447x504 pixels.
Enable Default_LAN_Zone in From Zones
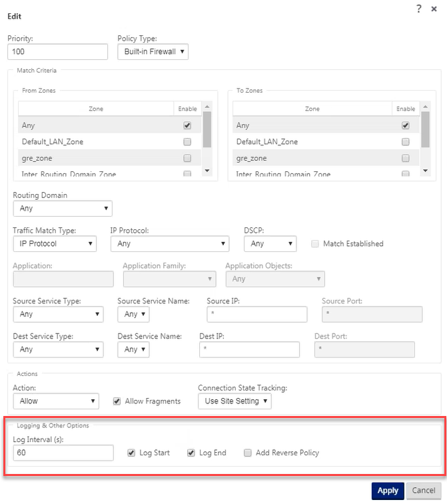click(187, 142)
